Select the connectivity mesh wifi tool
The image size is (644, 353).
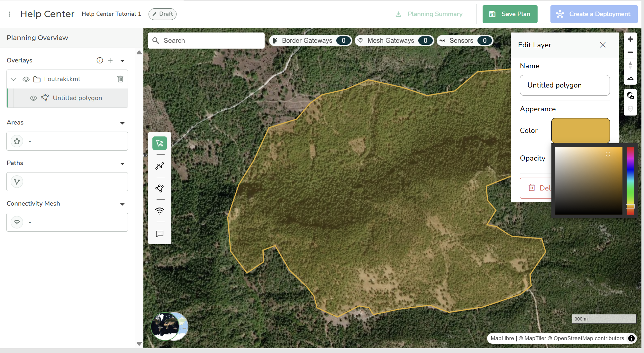159,211
